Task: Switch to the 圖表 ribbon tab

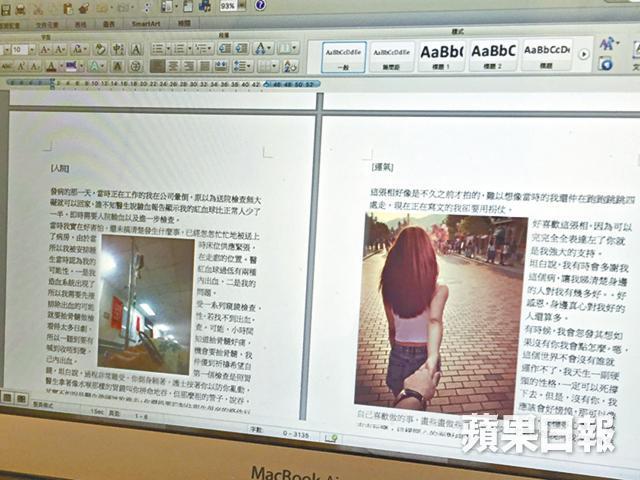Action: 109,24
